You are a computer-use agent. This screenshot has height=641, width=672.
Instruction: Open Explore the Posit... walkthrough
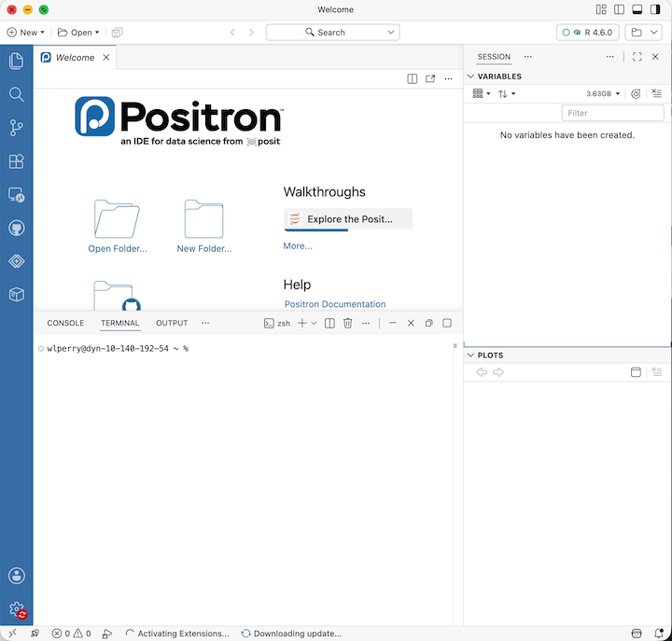tap(348, 219)
